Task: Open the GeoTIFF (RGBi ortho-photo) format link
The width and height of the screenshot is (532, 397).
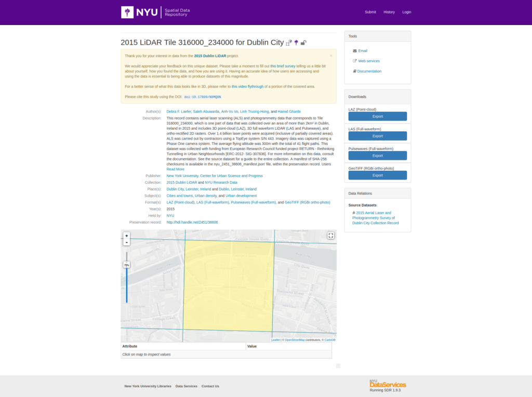Action: click(308, 202)
